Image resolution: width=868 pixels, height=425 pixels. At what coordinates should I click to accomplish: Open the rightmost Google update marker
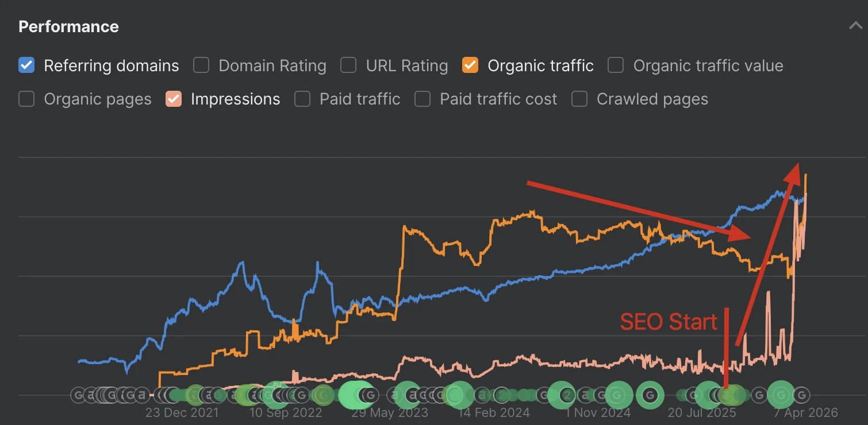coord(801,395)
